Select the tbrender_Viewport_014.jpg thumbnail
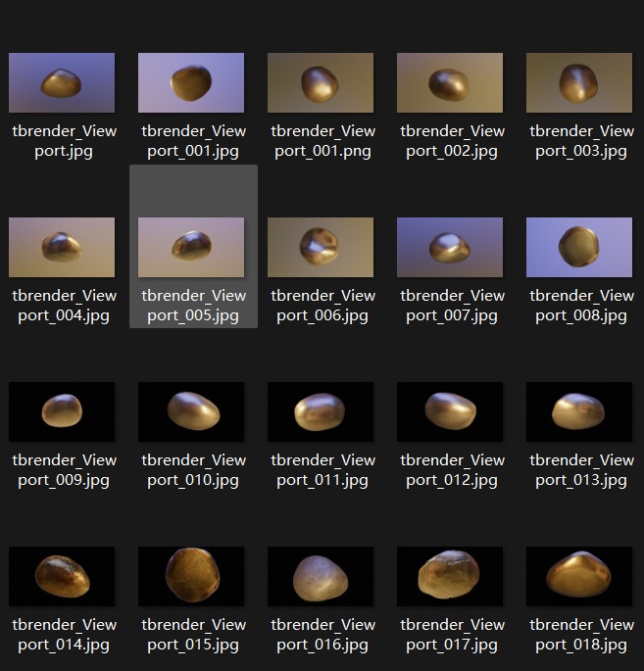 (62, 576)
